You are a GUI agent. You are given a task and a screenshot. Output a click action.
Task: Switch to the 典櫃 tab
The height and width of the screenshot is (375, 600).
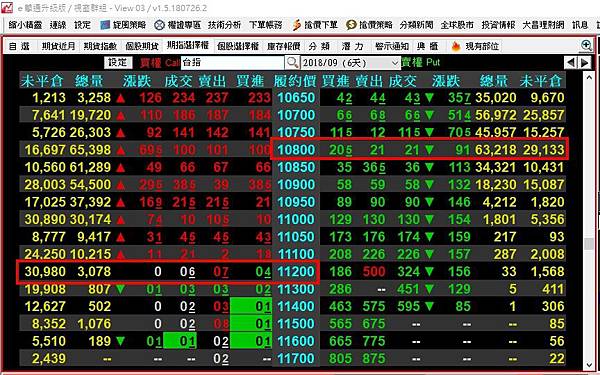pyautogui.click(x=427, y=47)
